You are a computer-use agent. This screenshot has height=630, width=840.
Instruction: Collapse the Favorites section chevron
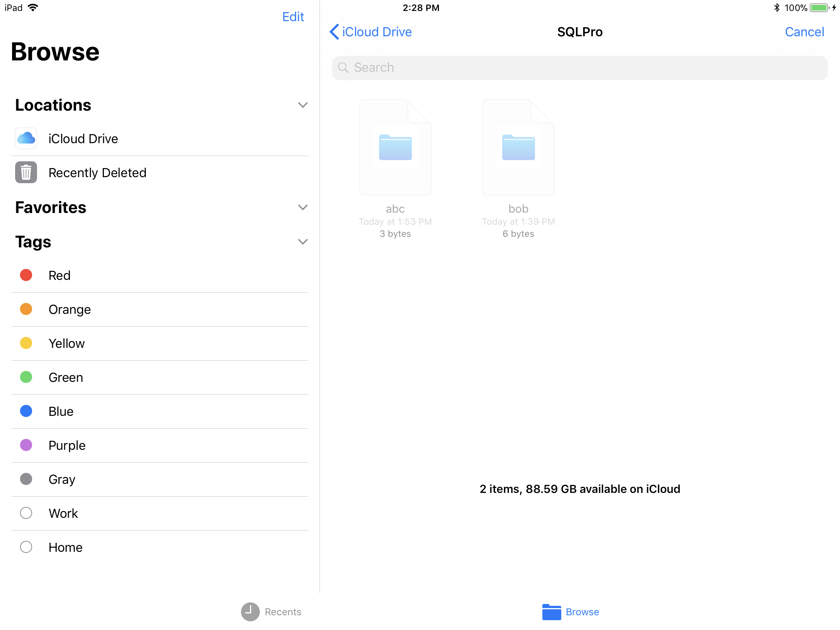pos(303,208)
